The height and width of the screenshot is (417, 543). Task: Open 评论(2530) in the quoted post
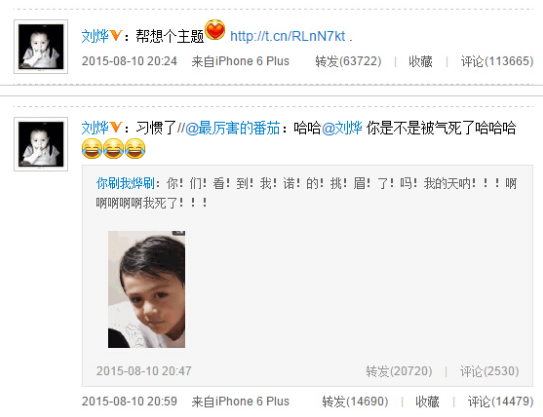[489, 371]
